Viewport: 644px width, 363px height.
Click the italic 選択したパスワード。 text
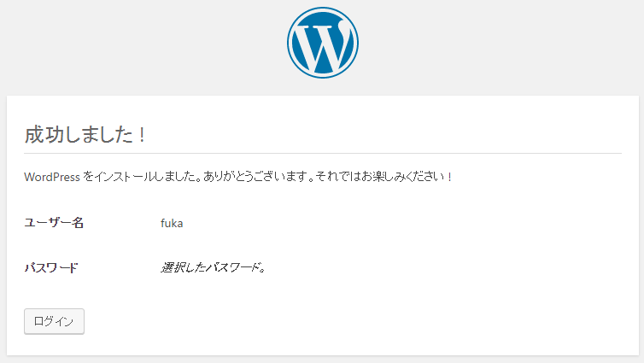click(x=214, y=267)
